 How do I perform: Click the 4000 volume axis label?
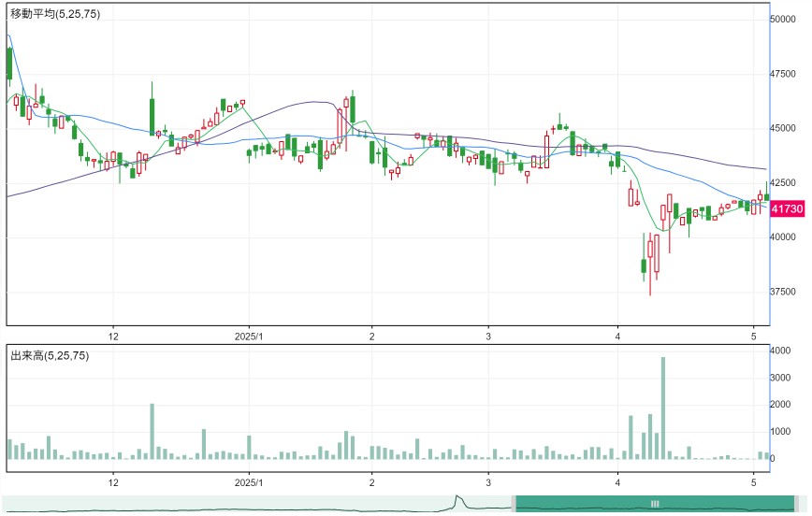780,351
